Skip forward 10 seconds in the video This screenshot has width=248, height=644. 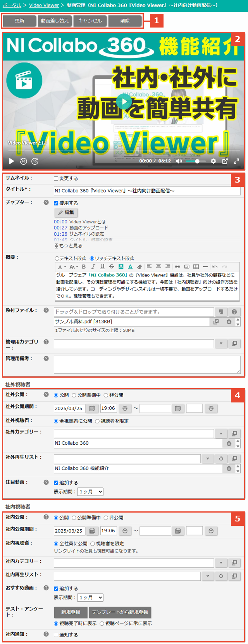(35, 161)
